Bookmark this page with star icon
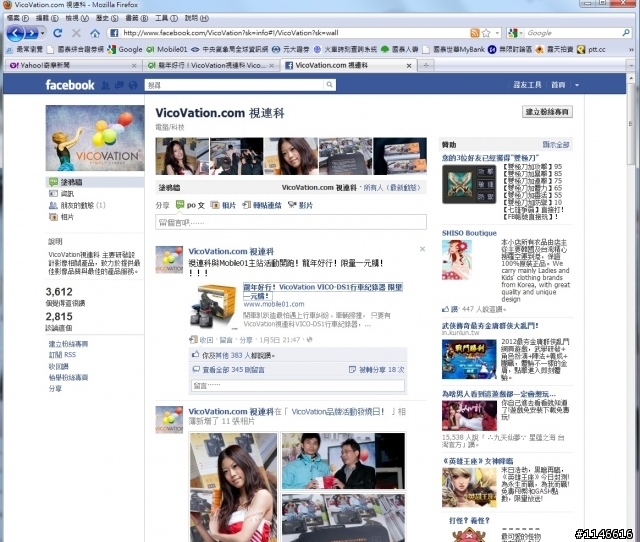640x542 pixels. (x=486, y=33)
